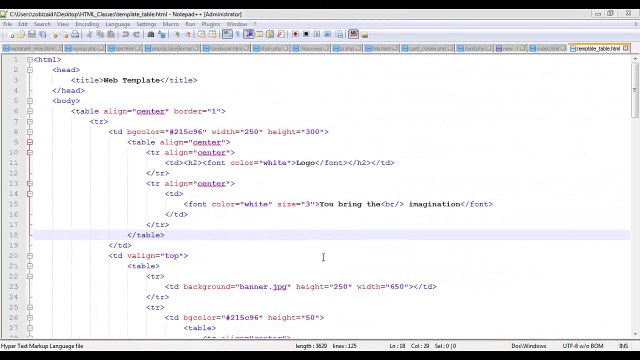
Task: Switch to the template_table.html tab
Action: (598, 49)
